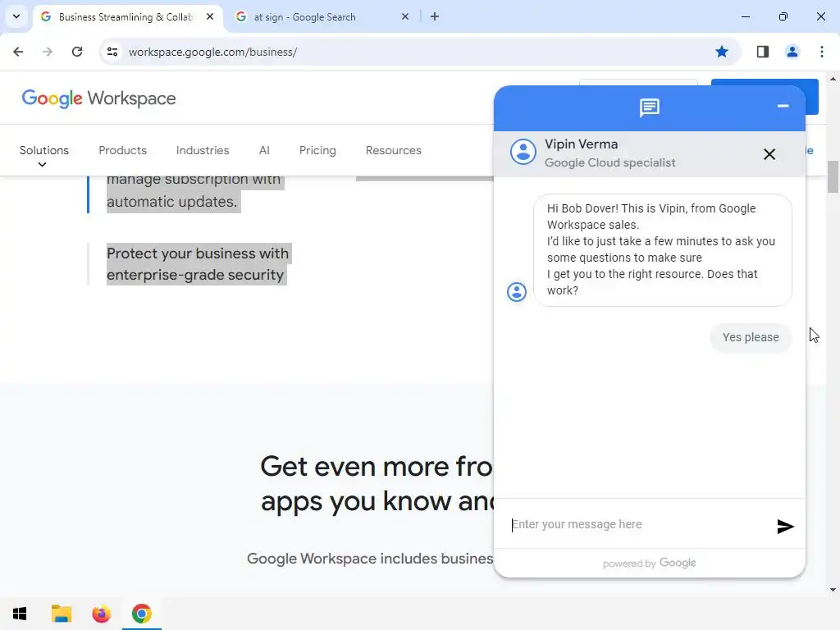
Task: Close the Vipin Verma chat conversation
Action: point(769,154)
